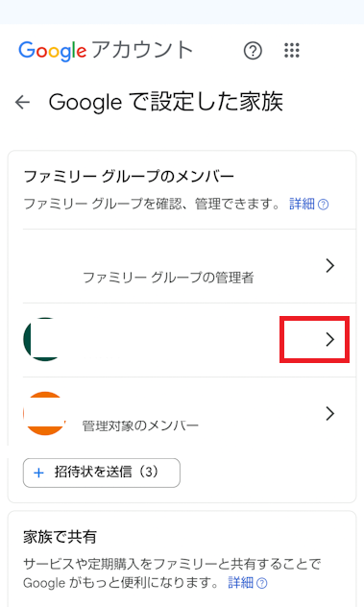This screenshot has width=364, height=607.
Task: Select the ファミリー グループの管理者 label
Action: coord(168,278)
